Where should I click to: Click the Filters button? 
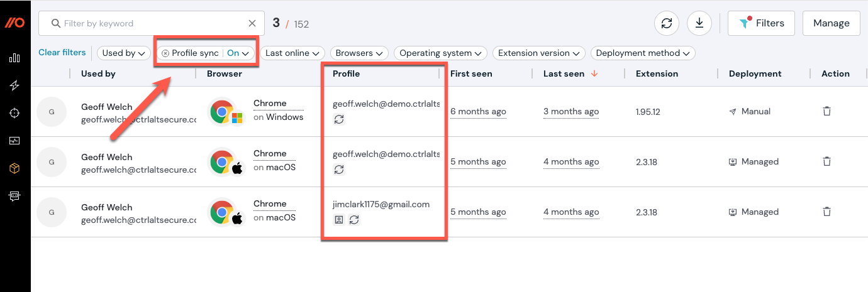[x=761, y=23]
